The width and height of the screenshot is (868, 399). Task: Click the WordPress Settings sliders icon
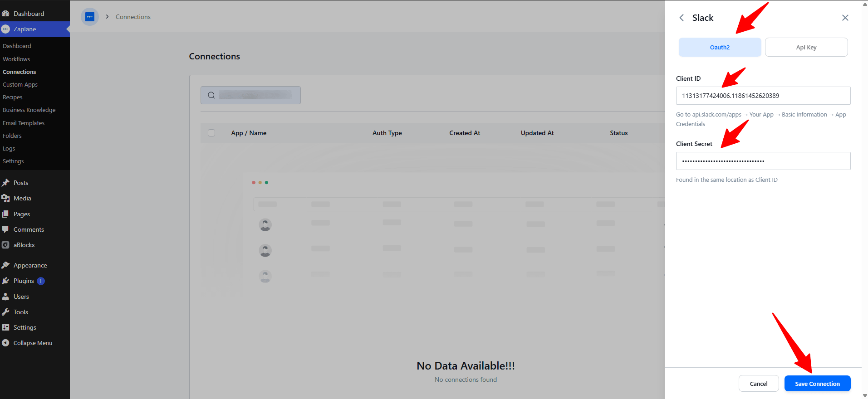pyautogui.click(x=5, y=327)
